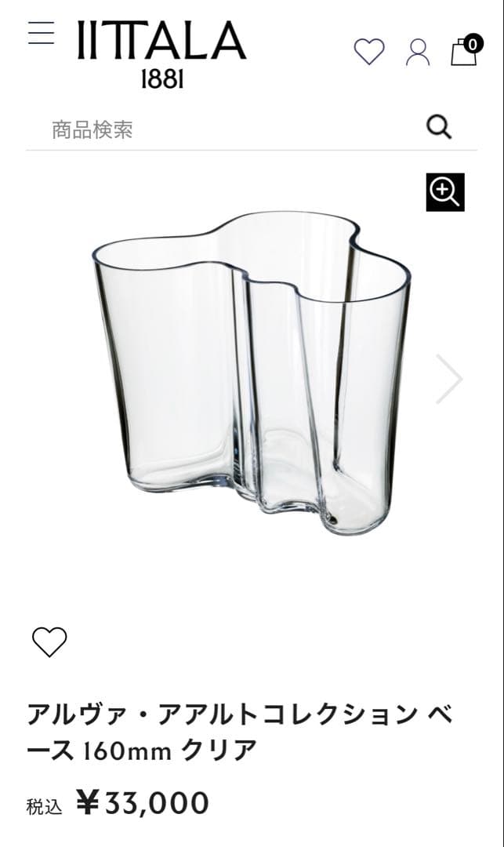504x847 pixels.
Task: Enlarge image with black zoom-in icon
Action: click(445, 192)
